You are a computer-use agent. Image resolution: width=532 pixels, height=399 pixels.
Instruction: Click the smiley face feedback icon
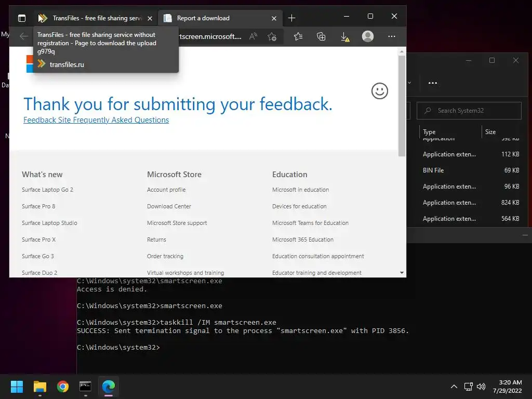380,91
